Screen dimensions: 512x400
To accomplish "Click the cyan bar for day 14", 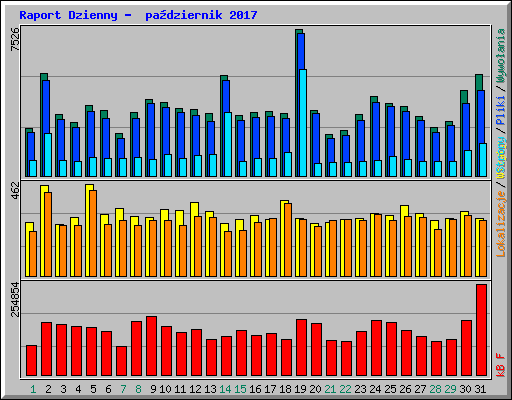I will (x=228, y=144).
